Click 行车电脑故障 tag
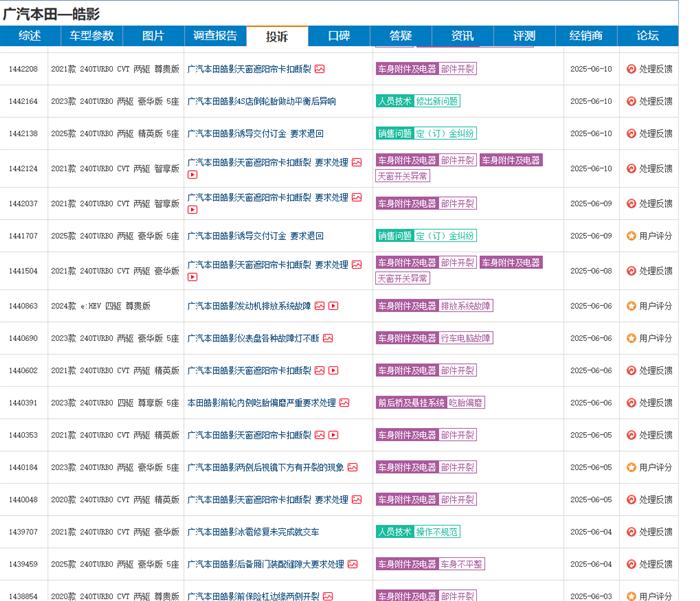Image resolution: width=700 pixels, height=601 pixels. [x=466, y=338]
